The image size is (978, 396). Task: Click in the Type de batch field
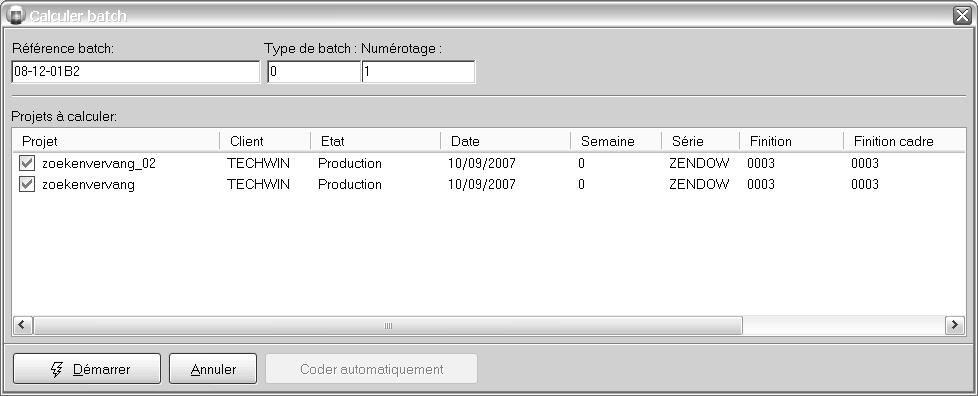[314, 72]
